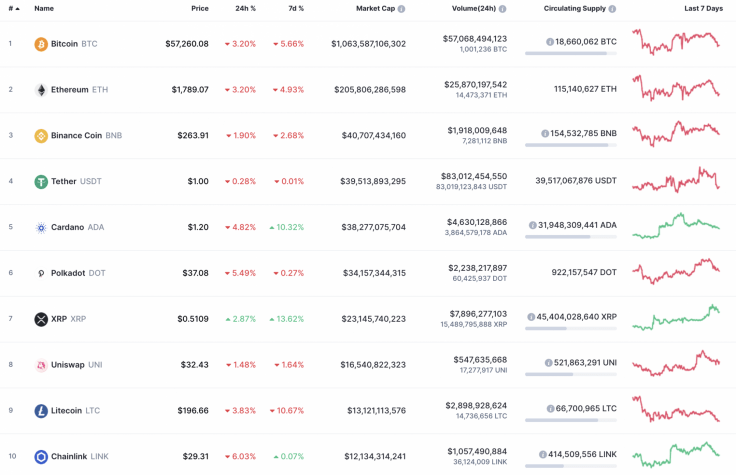Click the Cardano 7-day sparkline chart
Screen dimensions: 736x475
coord(675,226)
